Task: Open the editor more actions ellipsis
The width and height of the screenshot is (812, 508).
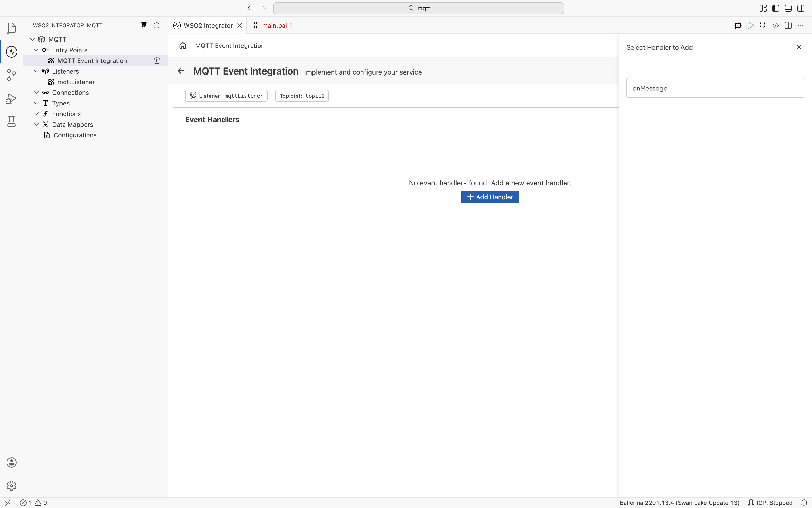Action: [x=801, y=26]
